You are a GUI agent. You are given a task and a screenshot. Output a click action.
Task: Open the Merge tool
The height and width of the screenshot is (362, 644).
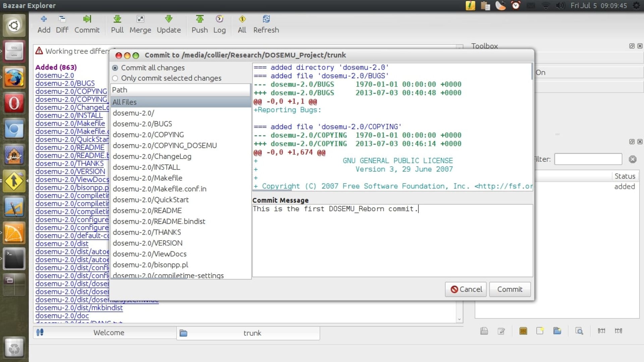click(140, 24)
